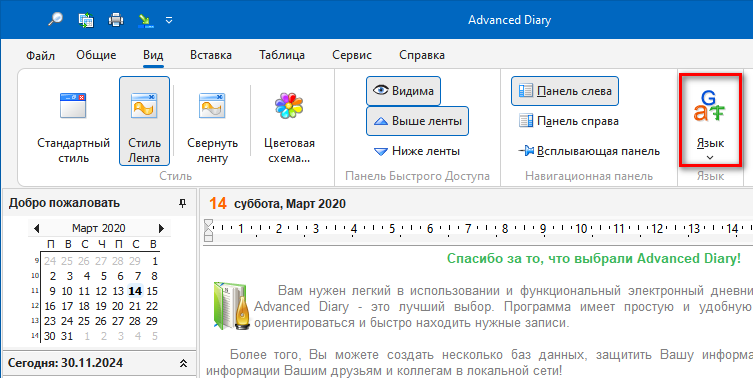
Task: Pin the Добро пожаловать panel
Action: pos(182,204)
